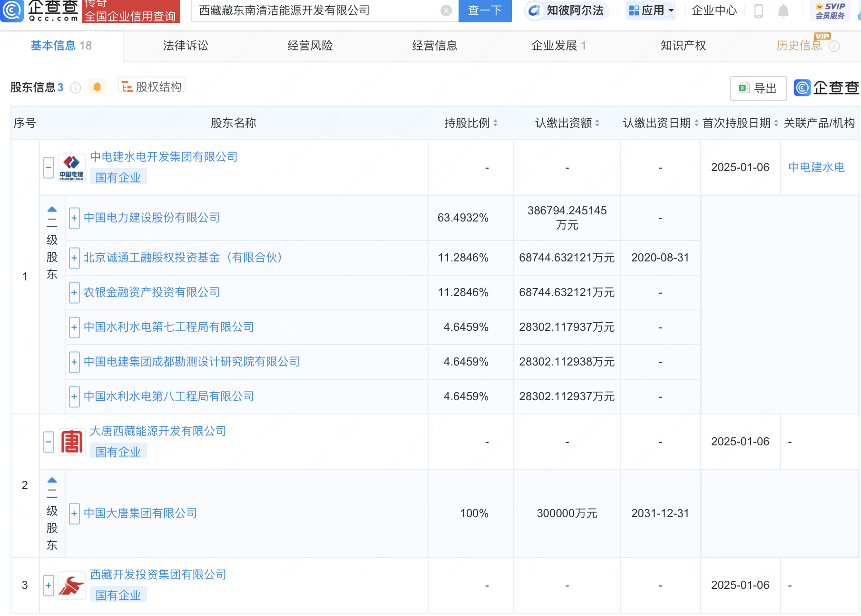Expand 中国水利水电第七工程局 row
The height and width of the screenshot is (616, 861).
pyautogui.click(x=74, y=327)
